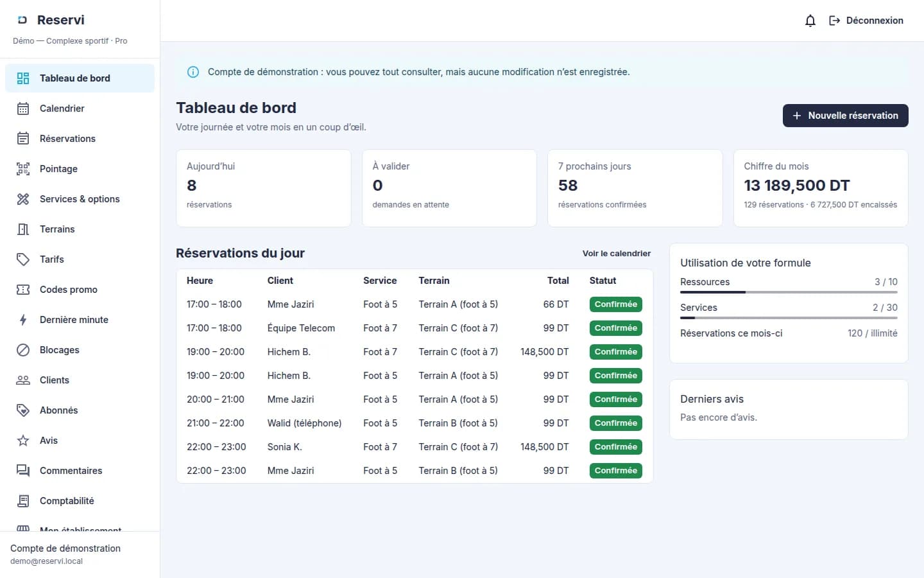This screenshot has height=578, width=924.
Task: Click the Équipe Telecom client cell
Action: 301,328
